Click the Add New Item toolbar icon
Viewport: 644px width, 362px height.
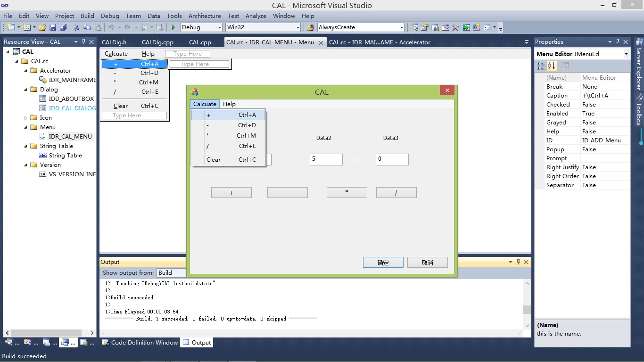coord(26,27)
